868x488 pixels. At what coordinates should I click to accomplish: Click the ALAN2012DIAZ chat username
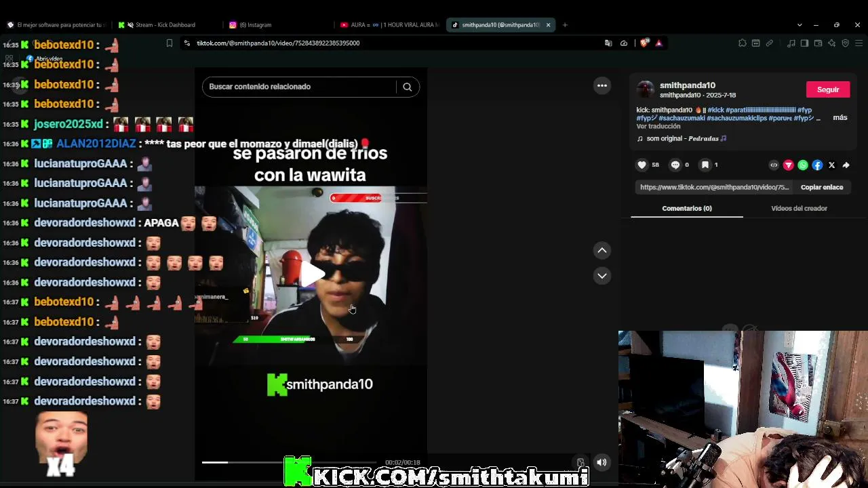tap(96, 144)
